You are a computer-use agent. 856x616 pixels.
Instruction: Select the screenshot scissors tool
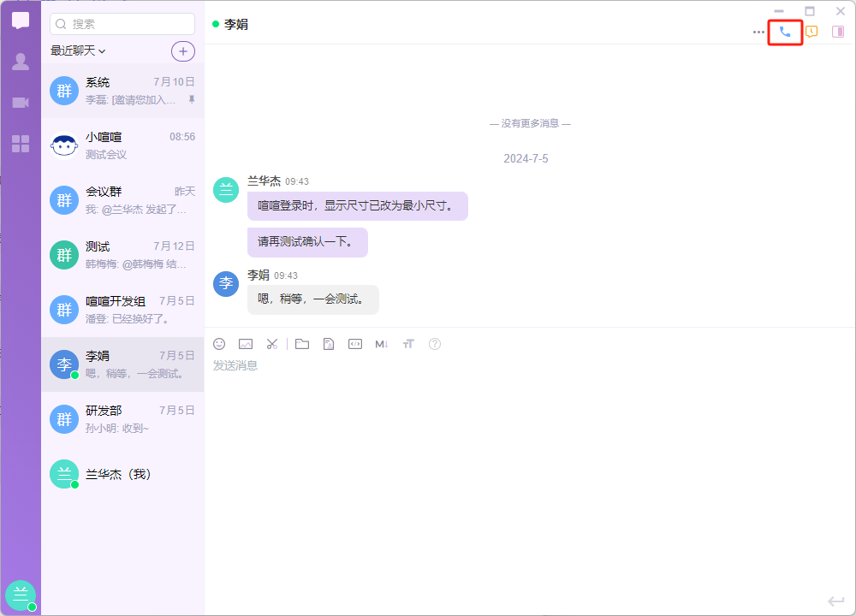click(x=272, y=344)
